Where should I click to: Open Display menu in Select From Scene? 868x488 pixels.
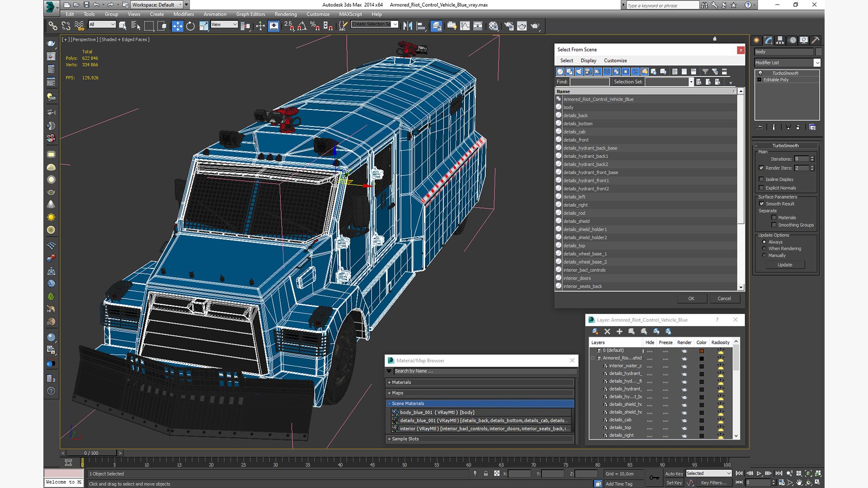(x=588, y=61)
